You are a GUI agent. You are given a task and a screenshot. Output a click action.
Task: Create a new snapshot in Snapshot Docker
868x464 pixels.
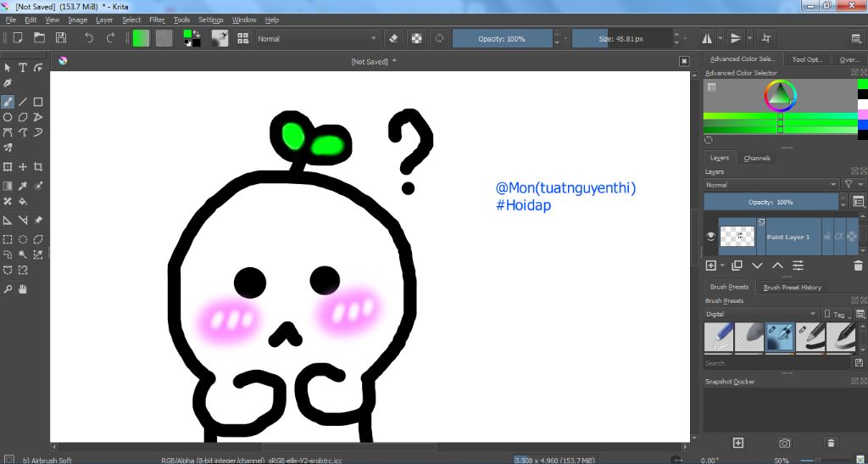[x=738, y=443]
